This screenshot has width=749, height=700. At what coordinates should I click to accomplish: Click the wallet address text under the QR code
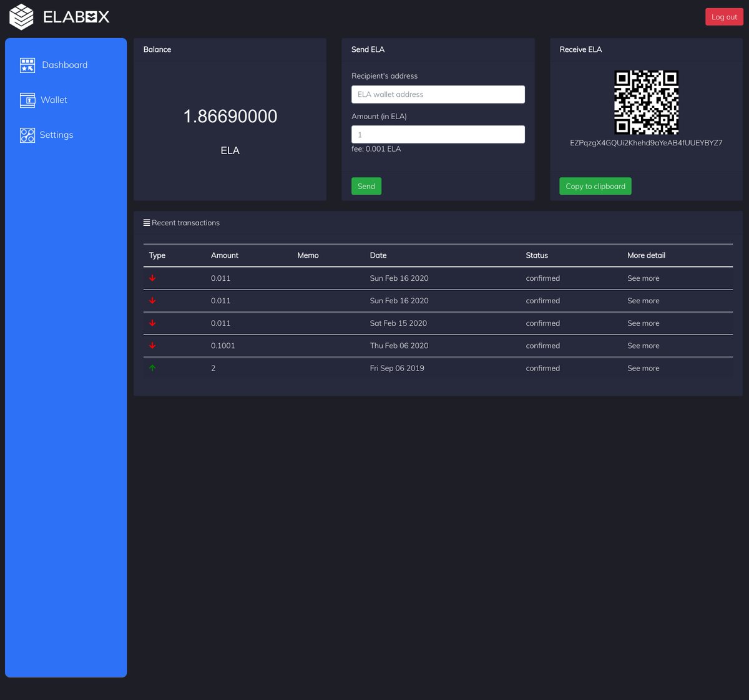[646, 143]
